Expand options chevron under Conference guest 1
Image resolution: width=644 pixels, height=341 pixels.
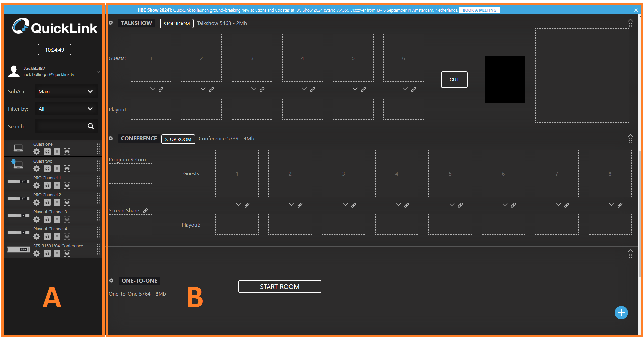(x=238, y=205)
